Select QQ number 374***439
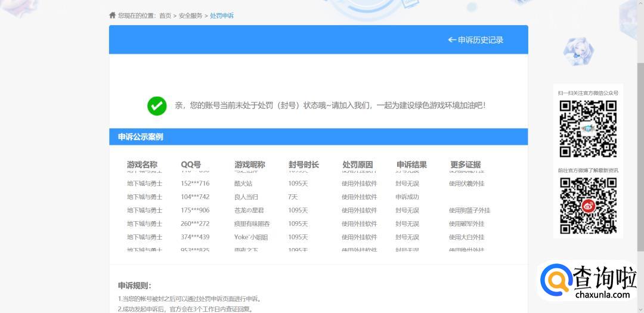The height and width of the screenshot is (313, 644). pyautogui.click(x=195, y=237)
